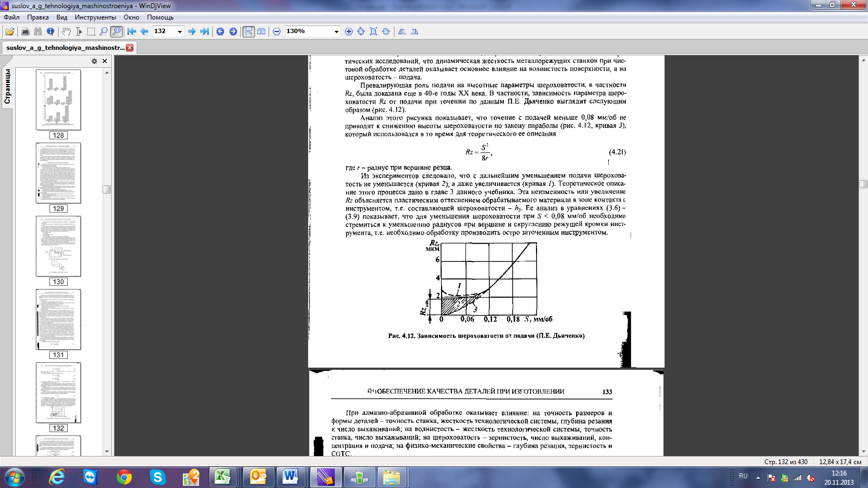Viewport: 868px width, 488px height.
Task: Navigate forward in view history
Action: pyautogui.click(x=233, y=31)
